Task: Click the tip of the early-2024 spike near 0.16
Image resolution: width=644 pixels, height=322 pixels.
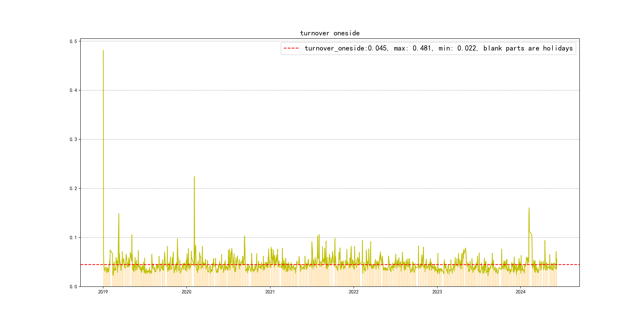Action: pos(529,208)
